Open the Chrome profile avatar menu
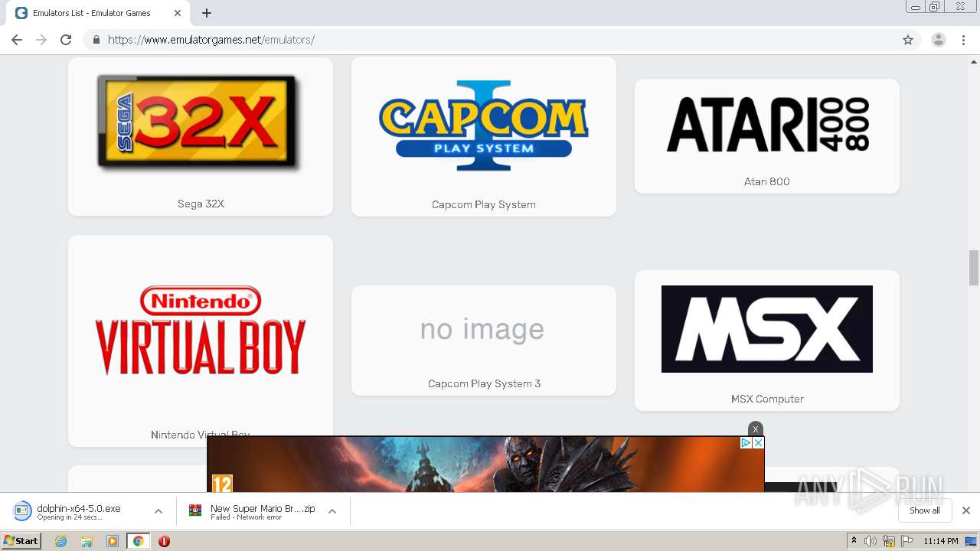The height and width of the screenshot is (551, 980). pyautogui.click(x=939, y=40)
